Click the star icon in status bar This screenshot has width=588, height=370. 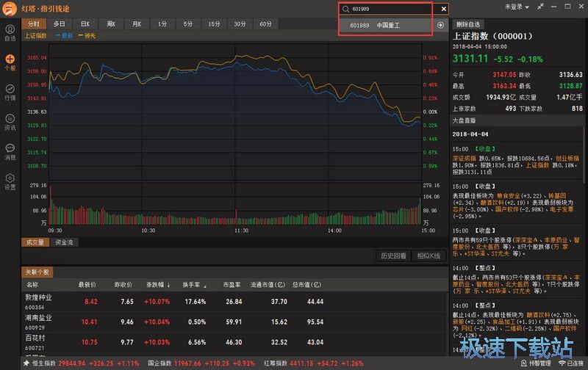[26, 363]
